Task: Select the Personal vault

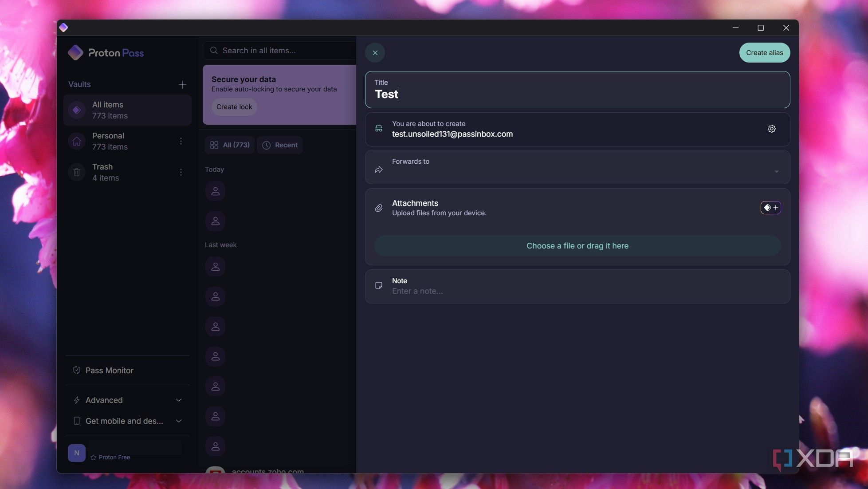Action: (x=127, y=141)
